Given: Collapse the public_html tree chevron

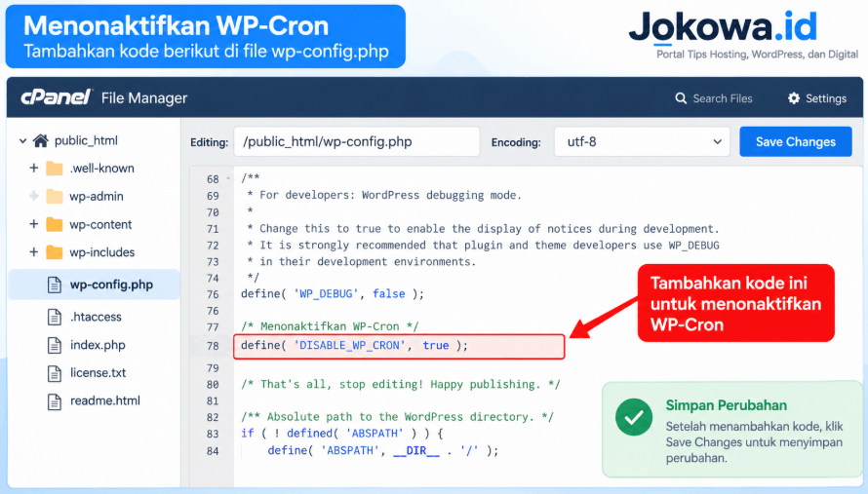Looking at the screenshot, I should [x=22, y=141].
